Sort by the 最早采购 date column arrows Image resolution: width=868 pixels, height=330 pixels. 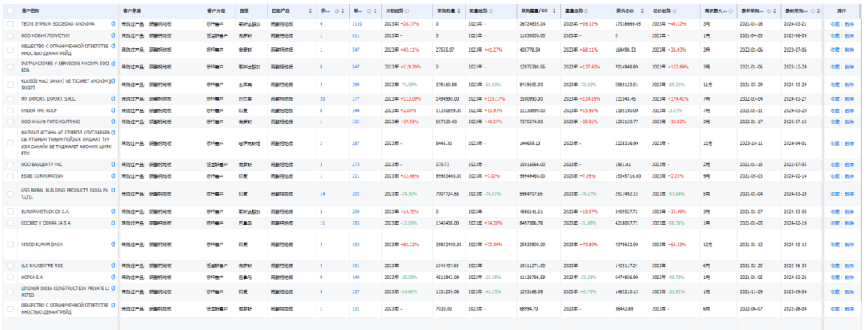click(x=776, y=10)
